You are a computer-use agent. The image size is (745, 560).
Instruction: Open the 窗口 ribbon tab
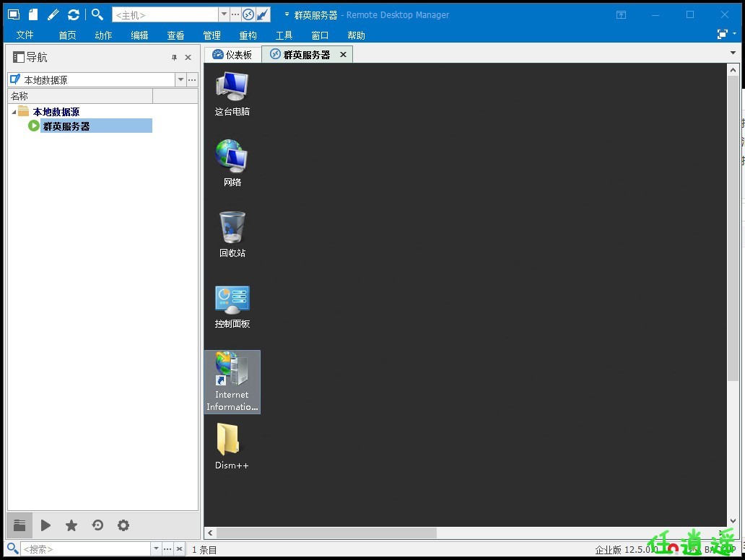pos(320,35)
